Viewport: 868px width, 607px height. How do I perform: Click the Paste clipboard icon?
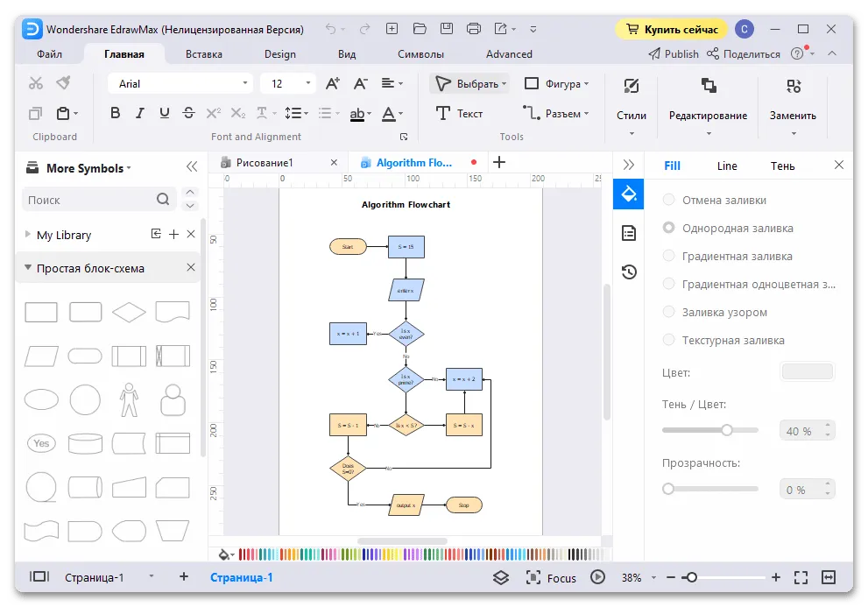coord(64,114)
